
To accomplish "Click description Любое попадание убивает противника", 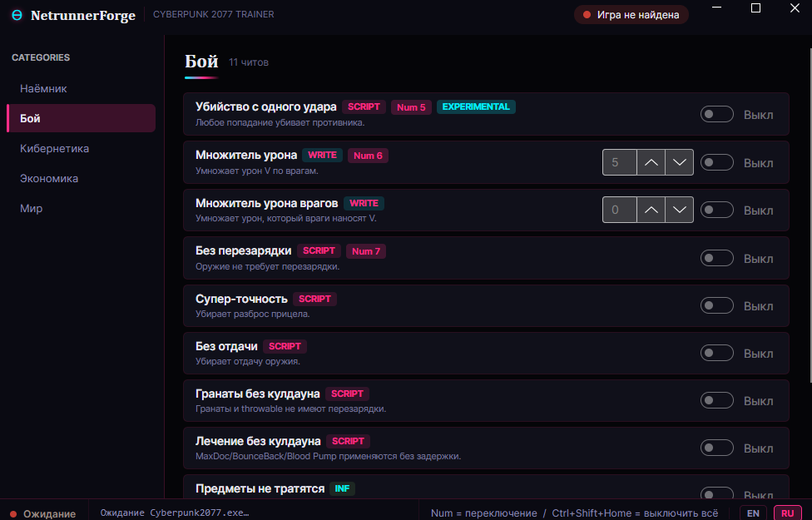I will tap(280, 123).
